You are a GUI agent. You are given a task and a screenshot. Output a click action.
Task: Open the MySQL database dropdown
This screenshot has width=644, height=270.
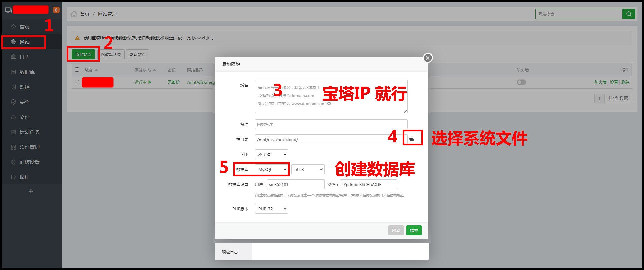pyautogui.click(x=272, y=169)
